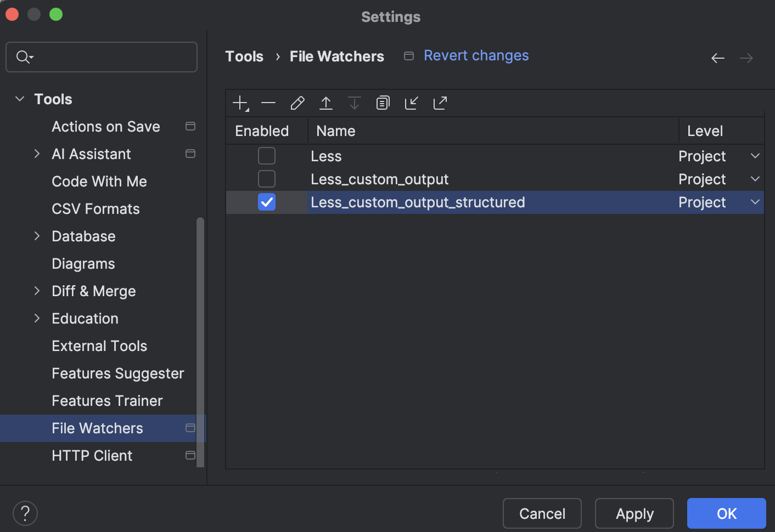Apply the settings changes
Viewport: 775px width, 532px height.
[x=634, y=513]
